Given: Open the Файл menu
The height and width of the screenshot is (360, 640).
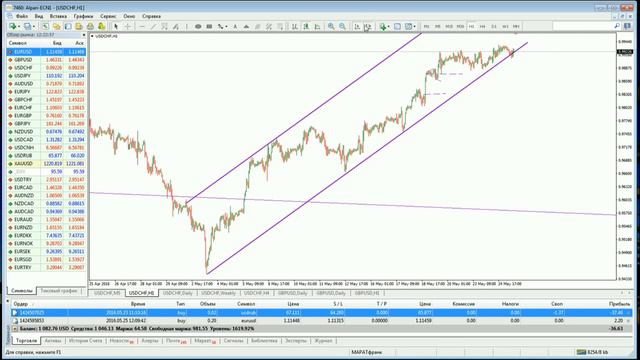Looking at the screenshot, I should click(x=22, y=16).
